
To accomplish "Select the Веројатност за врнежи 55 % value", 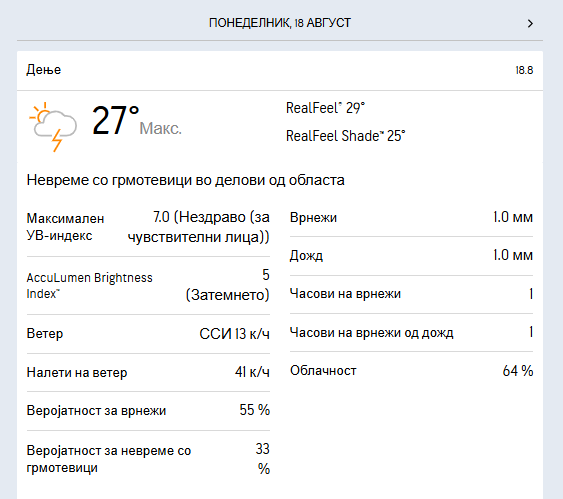I will click(255, 410).
